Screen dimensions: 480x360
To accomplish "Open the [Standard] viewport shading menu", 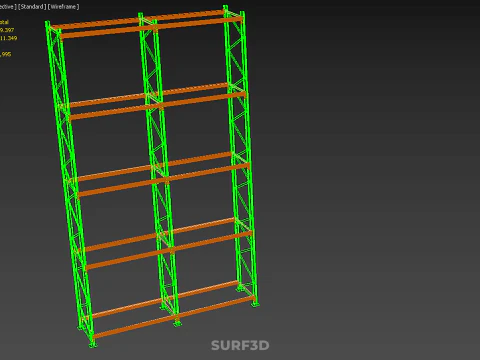I will click(x=32, y=7).
